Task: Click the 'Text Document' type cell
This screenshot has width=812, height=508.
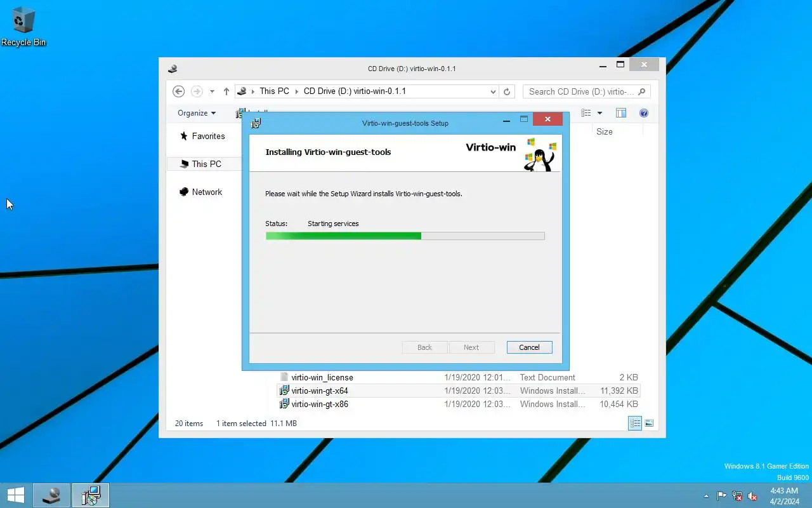Action: click(x=547, y=377)
